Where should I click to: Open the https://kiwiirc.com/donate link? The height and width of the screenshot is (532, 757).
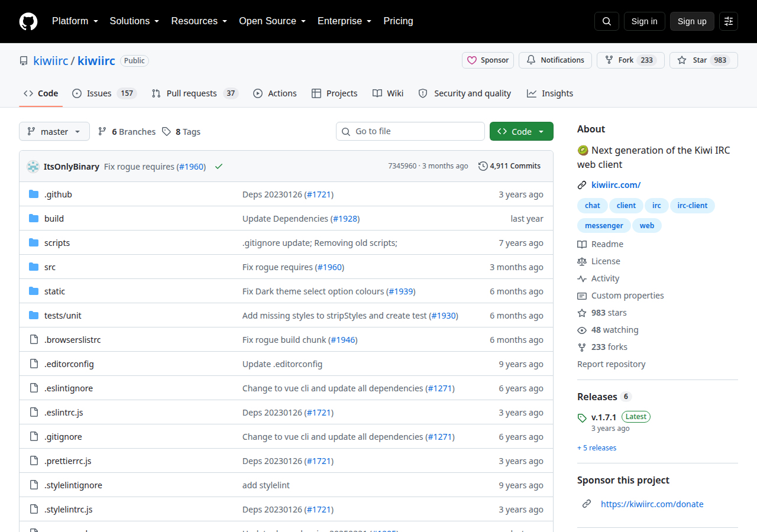click(652, 504)
